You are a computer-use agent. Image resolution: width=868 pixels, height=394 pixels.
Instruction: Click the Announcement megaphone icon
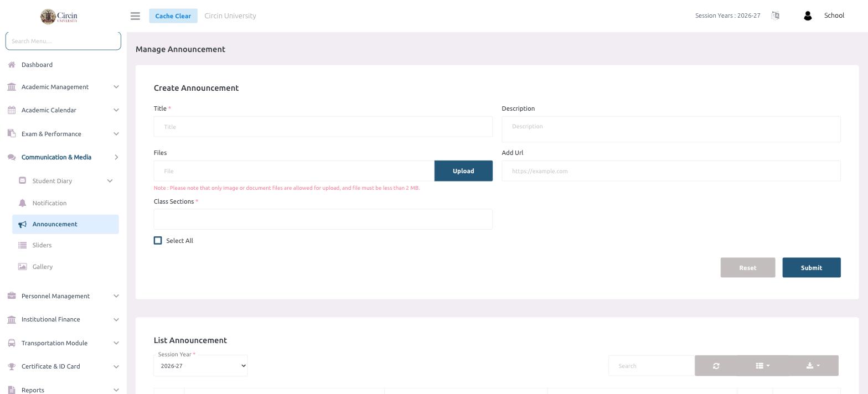(22, 224)
